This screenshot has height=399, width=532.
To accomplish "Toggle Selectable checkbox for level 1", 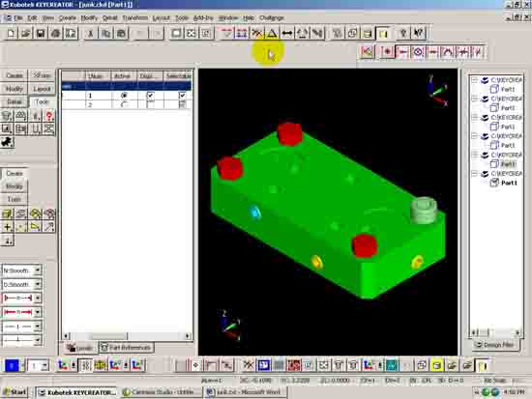I will 182,96.
